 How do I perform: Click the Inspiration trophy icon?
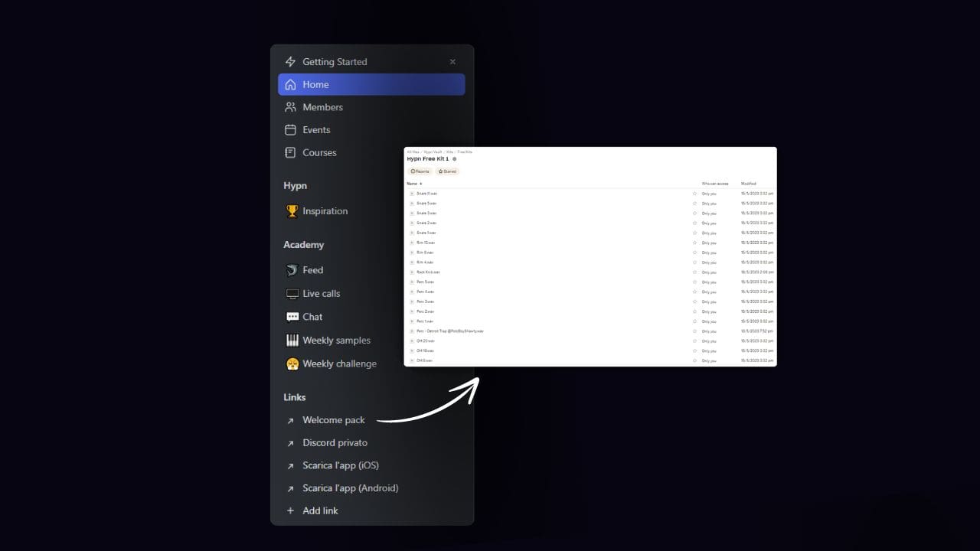coord(292,211)
